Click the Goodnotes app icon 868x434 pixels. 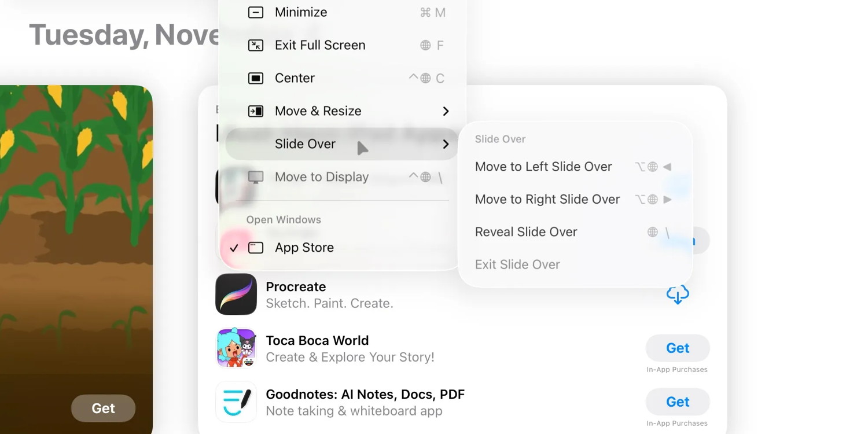(236, 402)
